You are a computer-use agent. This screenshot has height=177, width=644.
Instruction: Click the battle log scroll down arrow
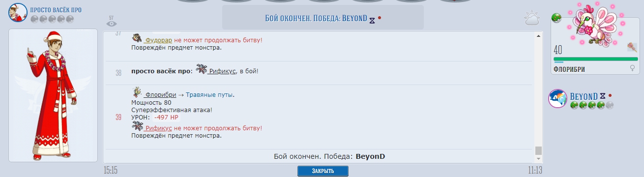[538, 159]
